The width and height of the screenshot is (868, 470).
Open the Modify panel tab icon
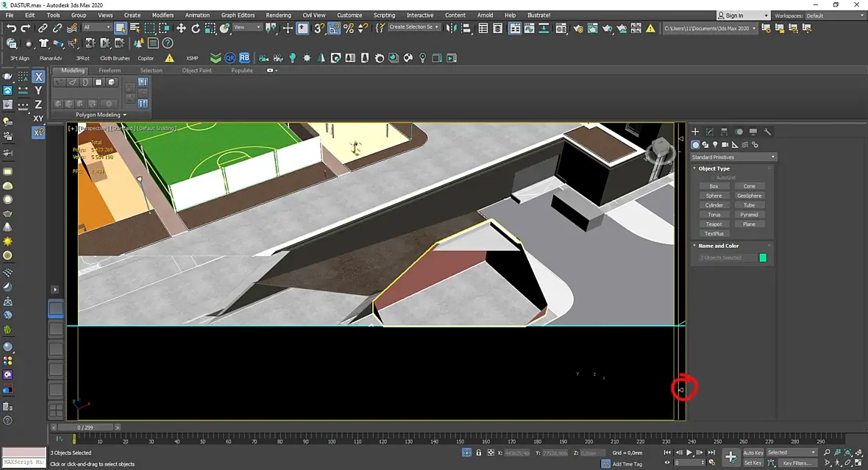point(710,132)
